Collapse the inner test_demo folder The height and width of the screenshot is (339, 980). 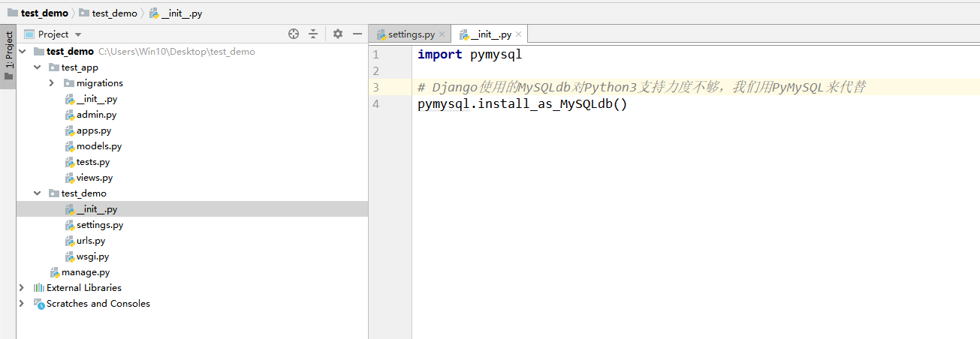pyautogui.click(x=38, y=193)
